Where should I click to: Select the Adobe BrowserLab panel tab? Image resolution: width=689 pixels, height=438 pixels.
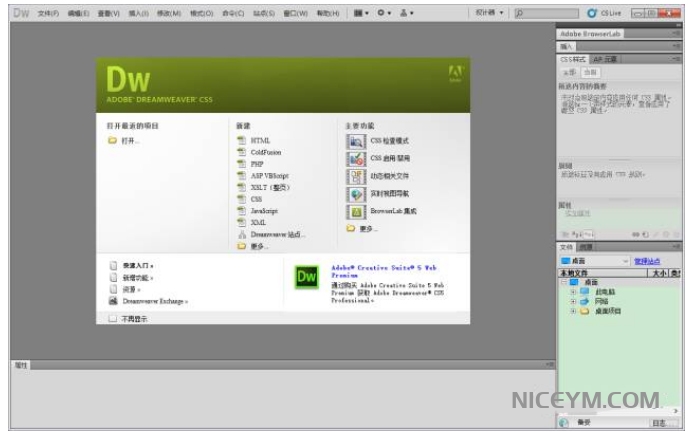590,33
